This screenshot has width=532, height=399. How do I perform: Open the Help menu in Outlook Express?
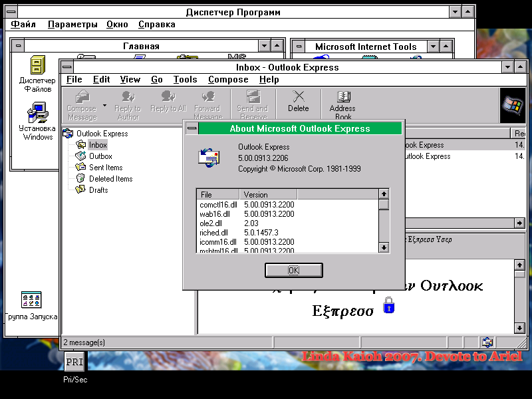pos(269,79)
